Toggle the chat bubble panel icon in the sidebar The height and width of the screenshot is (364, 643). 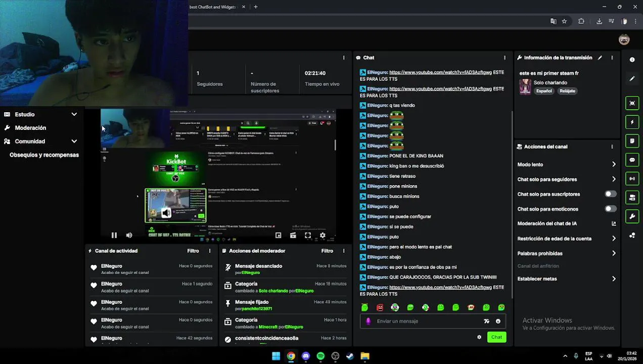632,160
